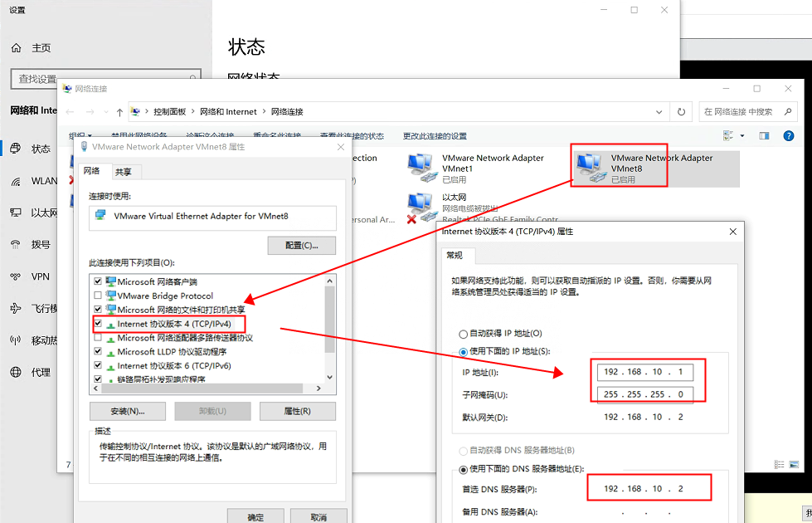This screenshot has width=812, height=523.
Task: Click the Back arrow in Network Connections
Action: click(71, 112)
